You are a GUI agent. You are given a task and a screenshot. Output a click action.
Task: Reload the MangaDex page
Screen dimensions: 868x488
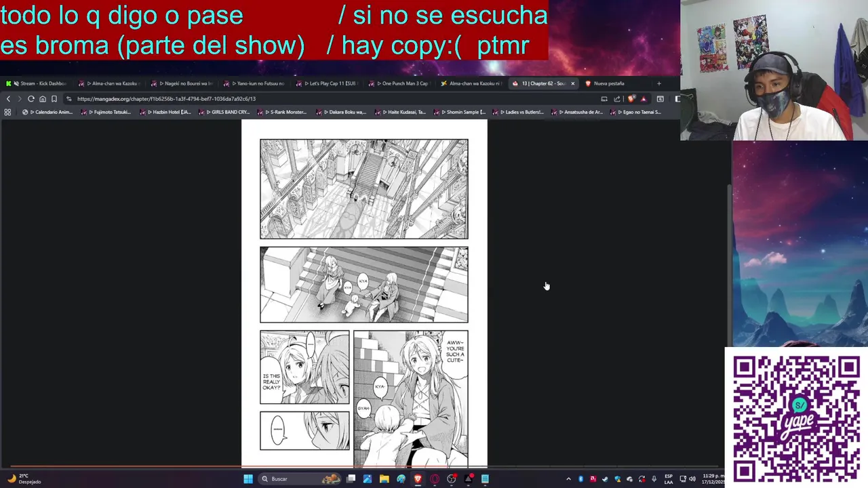(x=31, y=99)
